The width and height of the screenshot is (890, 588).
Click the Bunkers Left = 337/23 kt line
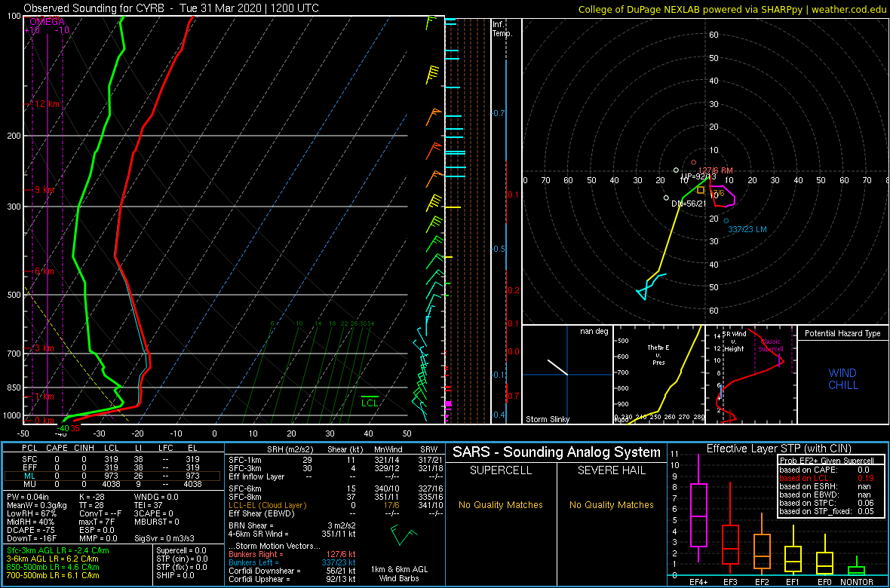pos(293,562)
